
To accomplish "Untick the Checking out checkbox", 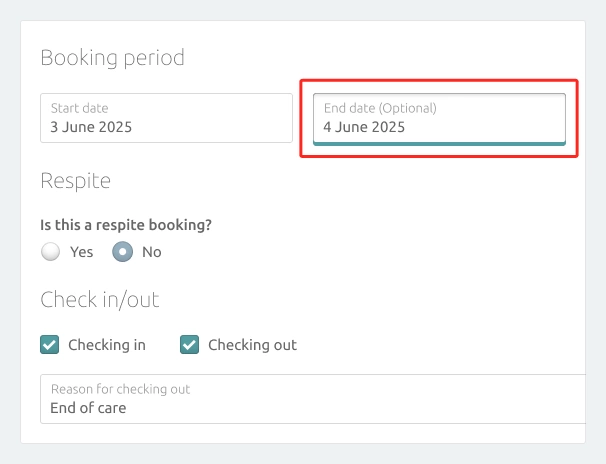I will point(189,345).
